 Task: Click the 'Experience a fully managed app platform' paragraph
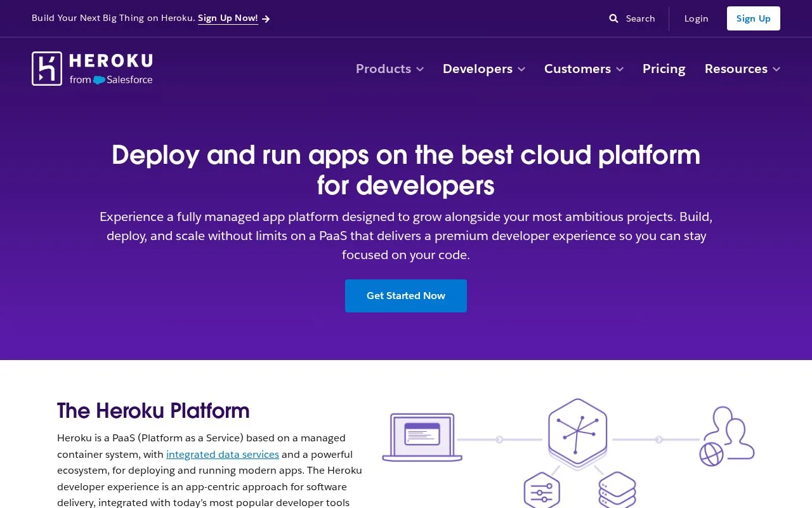coord(406,236)
